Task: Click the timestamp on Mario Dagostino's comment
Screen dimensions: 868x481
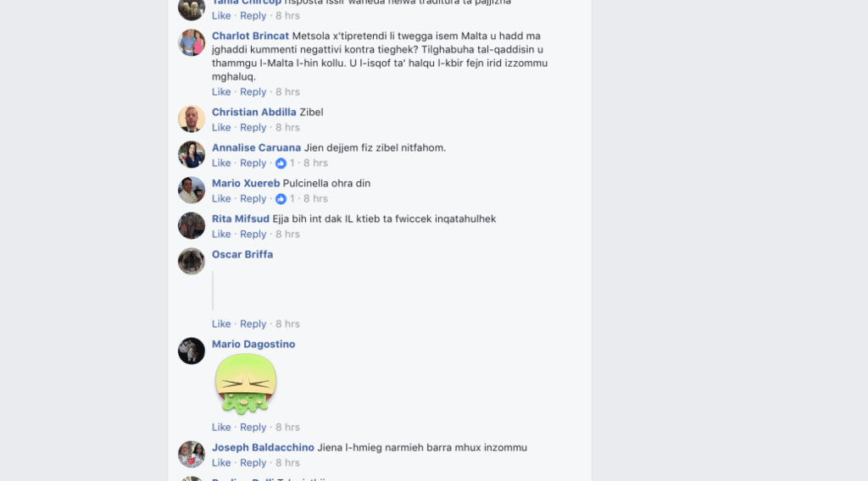Action: click(288, 428)
